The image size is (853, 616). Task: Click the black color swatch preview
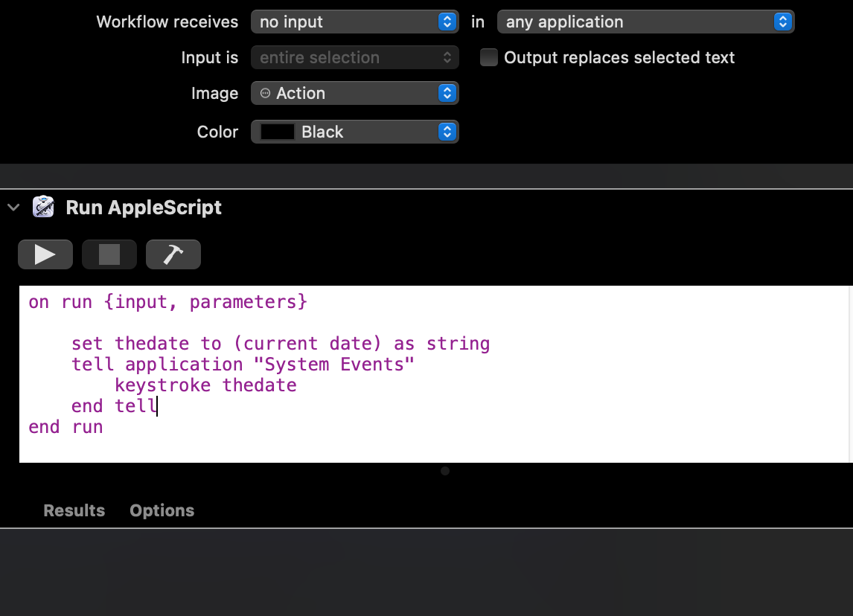278,132
